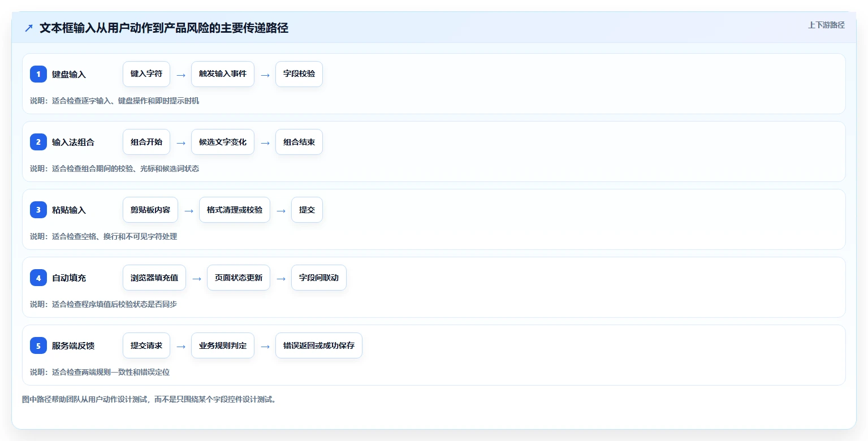This screenshot has height=441, width=868.
Task: Select the 粘贴输入 row label
Action: [69, 210]
